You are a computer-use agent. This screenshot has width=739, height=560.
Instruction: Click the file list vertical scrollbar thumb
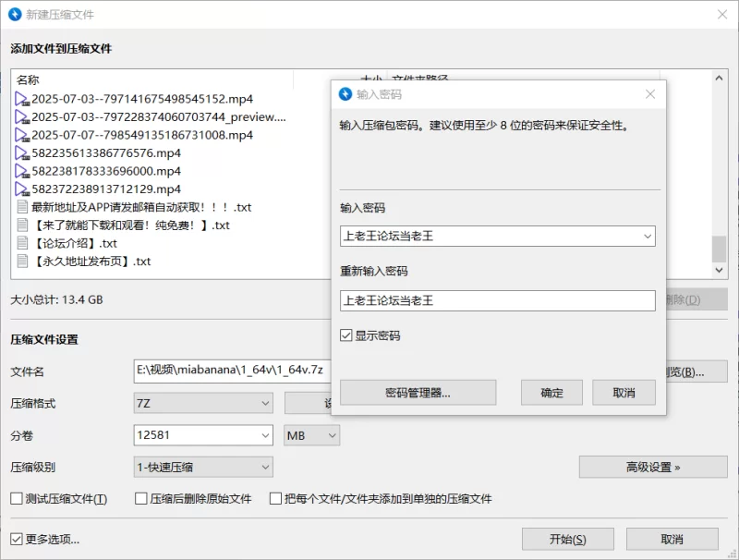coord(719,249)
